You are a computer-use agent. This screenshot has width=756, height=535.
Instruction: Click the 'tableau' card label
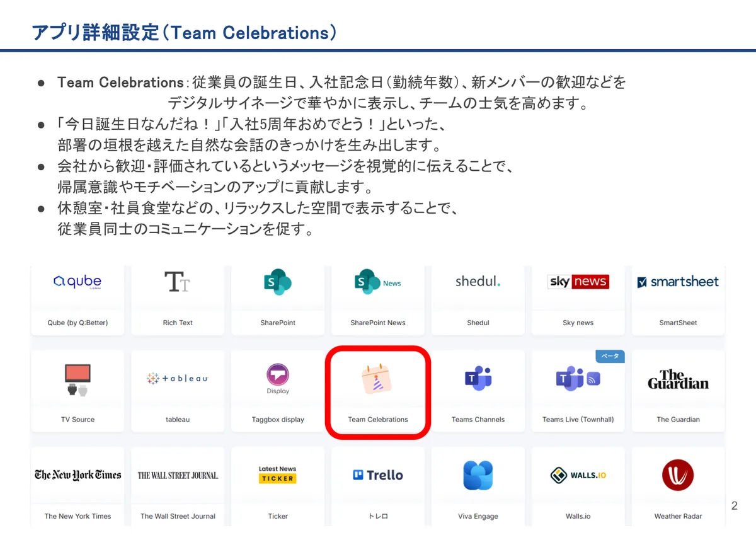(178, 420)
